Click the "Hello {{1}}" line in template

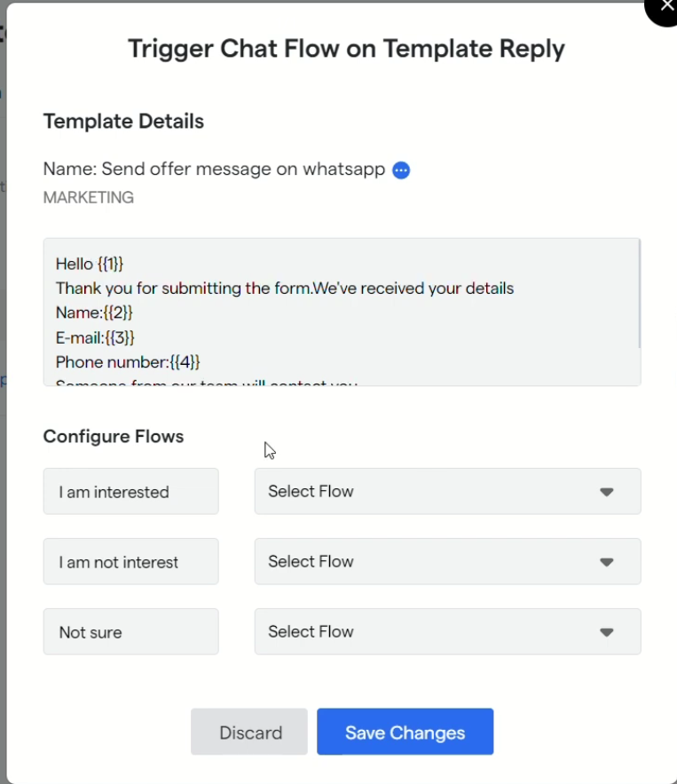point(90,264)
